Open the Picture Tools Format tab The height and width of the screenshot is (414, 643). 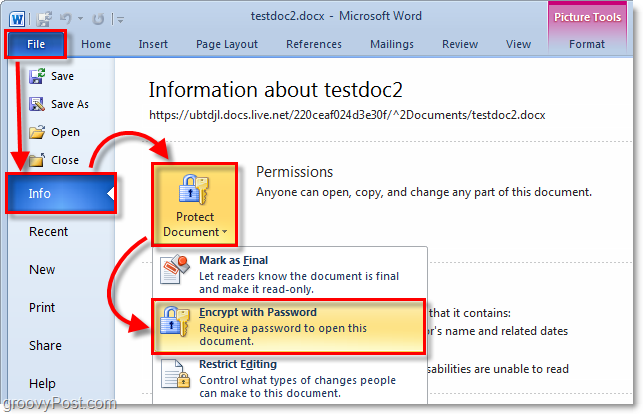click(x=587, y=44)
